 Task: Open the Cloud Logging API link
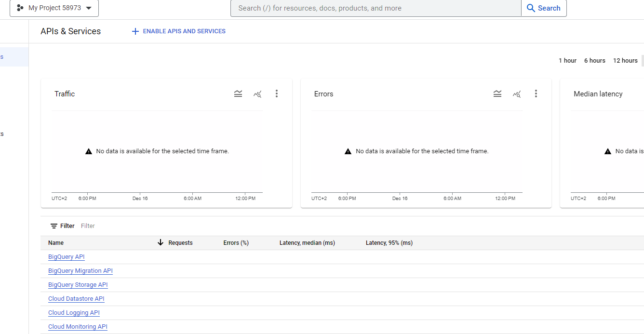74,313
